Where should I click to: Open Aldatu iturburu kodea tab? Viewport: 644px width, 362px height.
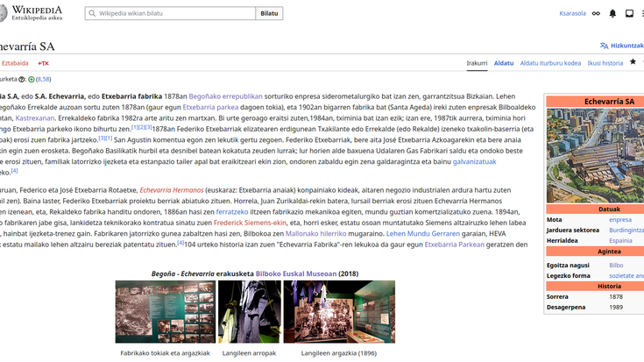pos(550,63)
